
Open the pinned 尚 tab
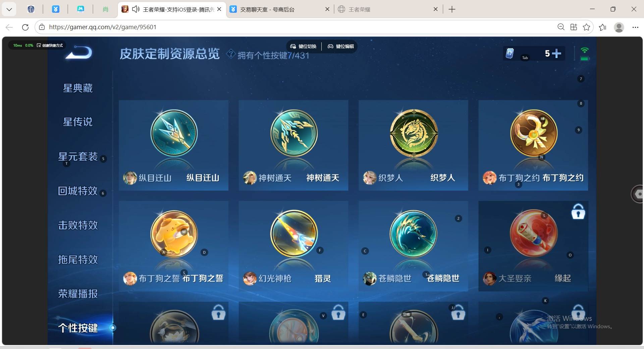coord(105,9)
